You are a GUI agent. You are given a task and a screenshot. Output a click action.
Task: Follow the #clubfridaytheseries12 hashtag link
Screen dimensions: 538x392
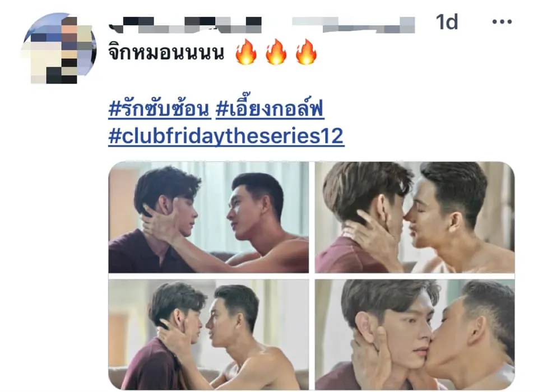pos(226,136)
